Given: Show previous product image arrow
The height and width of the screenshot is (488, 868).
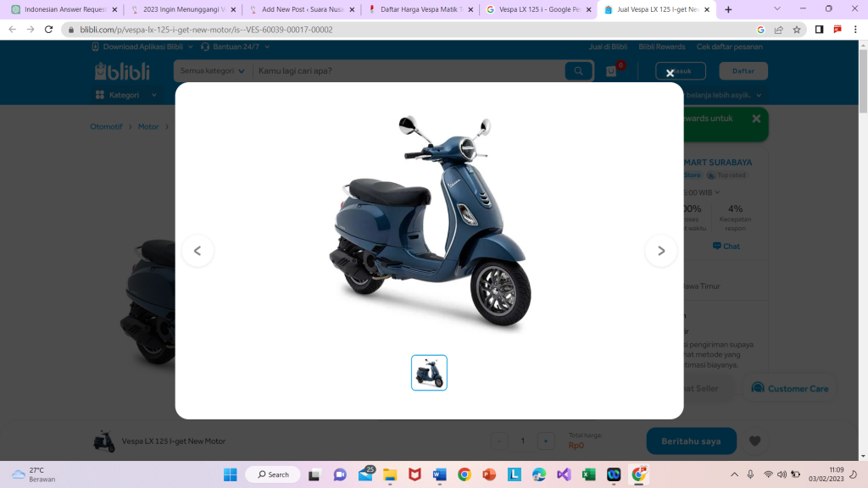Looking at the screenshot, I should [198, 251].
